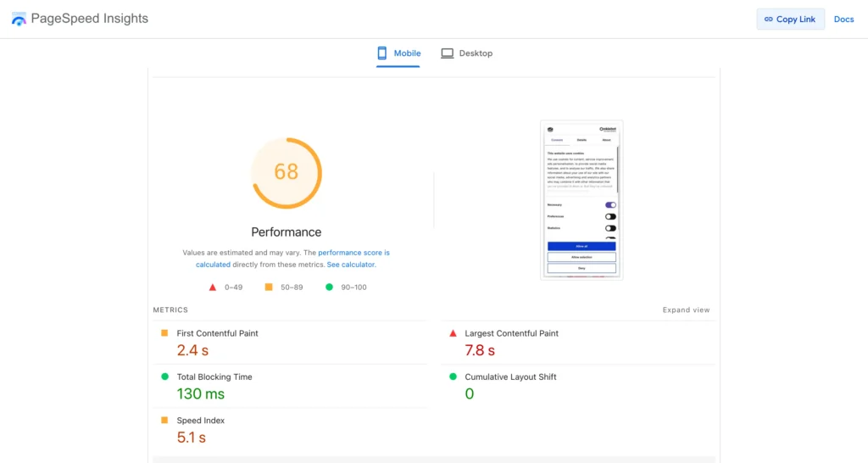Click the 2.4 s value
This screenshot has height=463, width=868.
tap(192, 350)
